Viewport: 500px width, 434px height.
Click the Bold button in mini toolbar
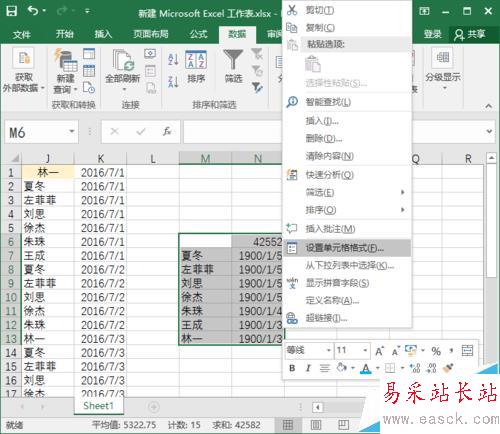click(292, 368)
